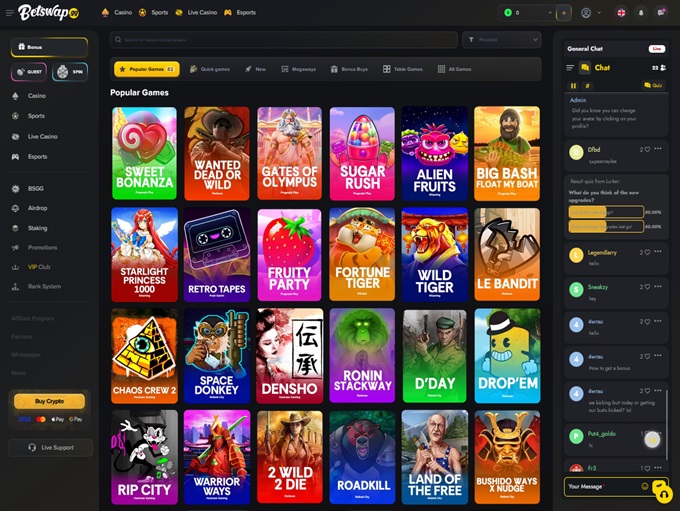Expand the user profile dropdown

592,13
